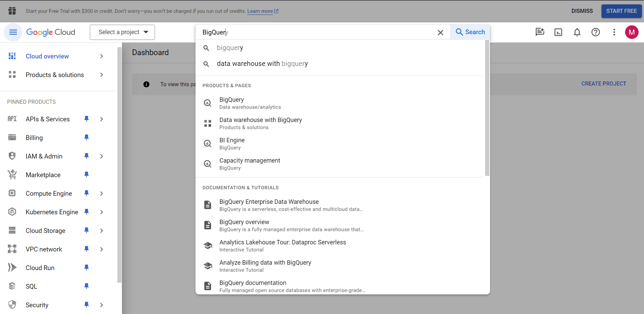
Task: Click the gift icon in the free trial banner
Action: tap(12, 11)
